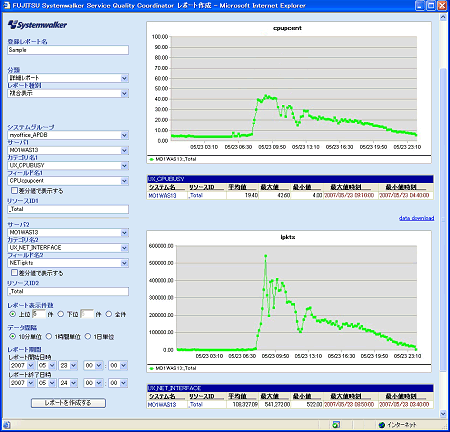The height and width of the screenshot is (432, 450).
Task: Click the green legend marker under the ipktx chart
Action: coord(152,368)
